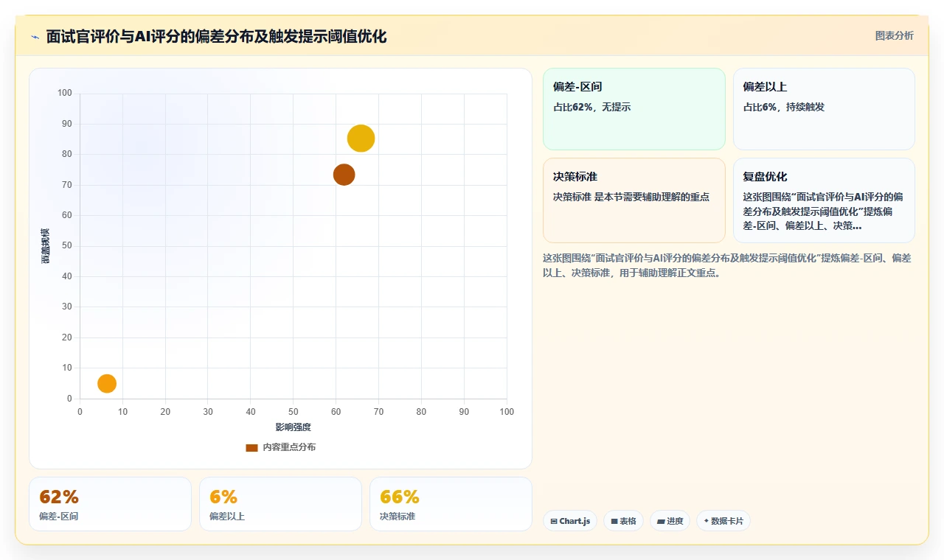Click the 6% stat value
Screen dimensions: 944x560
point(223,497)
